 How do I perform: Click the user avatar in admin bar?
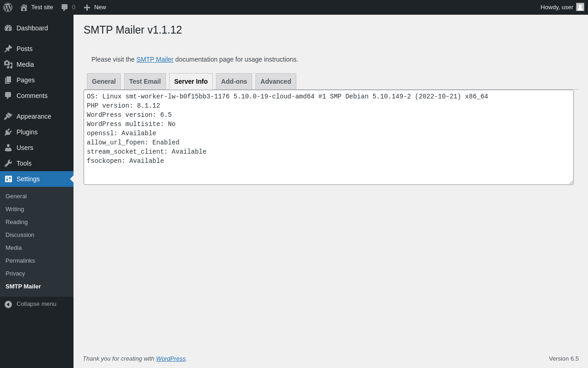pyautogui.click(x=580, y=7)
